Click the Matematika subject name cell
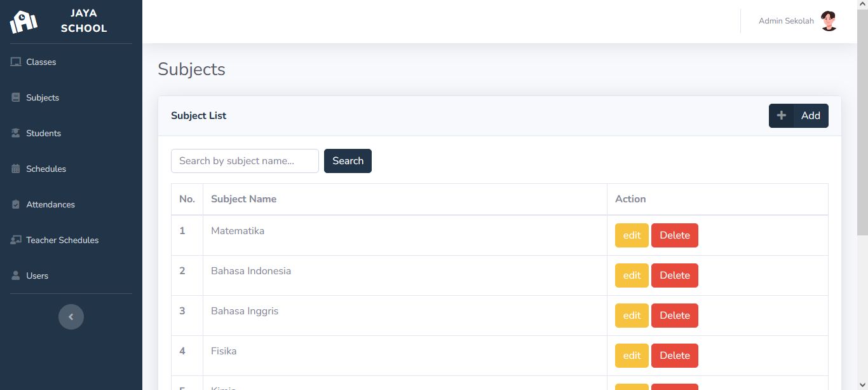Image resolution: width=868 pixels, height=390 pixels. [x=405, y=235]
